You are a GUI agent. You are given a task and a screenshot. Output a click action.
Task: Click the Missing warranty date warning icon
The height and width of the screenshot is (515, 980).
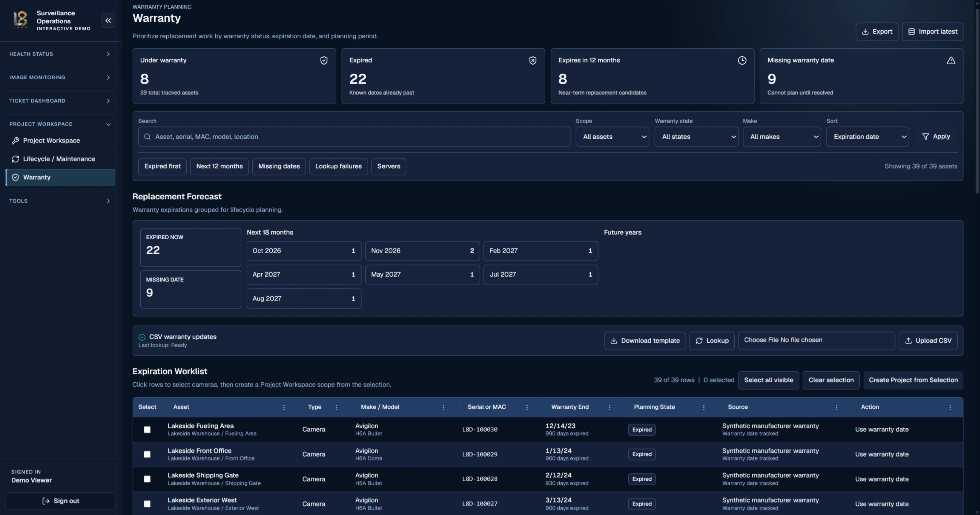pos(951,60)
